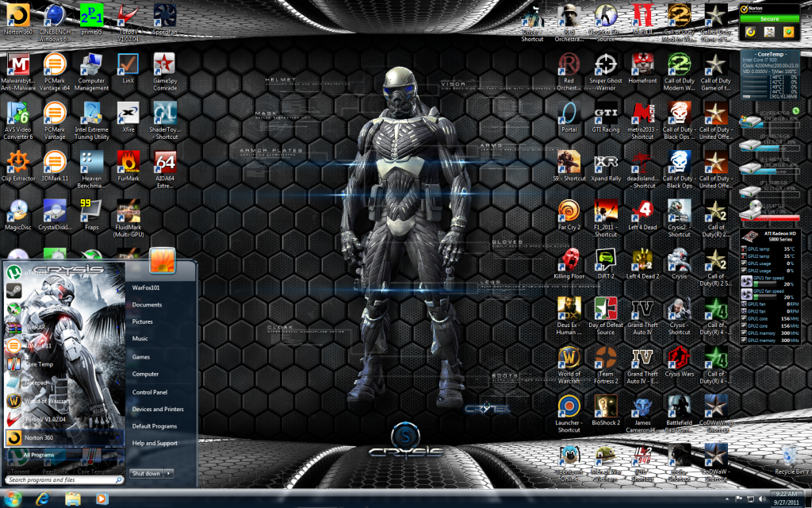The width and height of the screenshot is (812, 508).
Task: Launch the LinX desktop icon
Action: click(128, 68)
